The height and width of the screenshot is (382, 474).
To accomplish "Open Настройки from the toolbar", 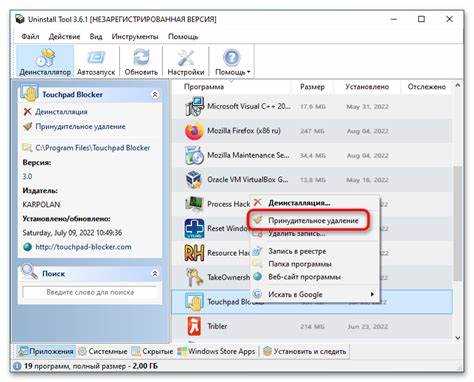I will (x=186, y=62).
